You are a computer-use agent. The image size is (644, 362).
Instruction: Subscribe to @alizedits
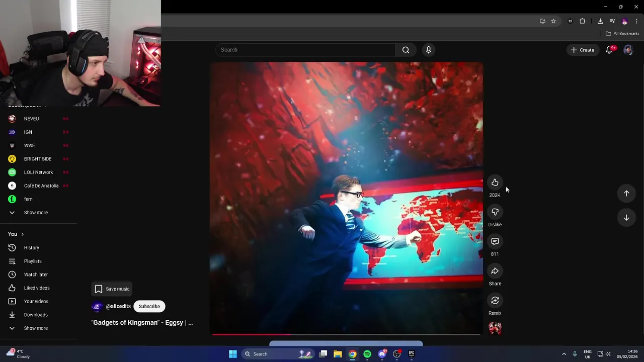click(149, 306)
